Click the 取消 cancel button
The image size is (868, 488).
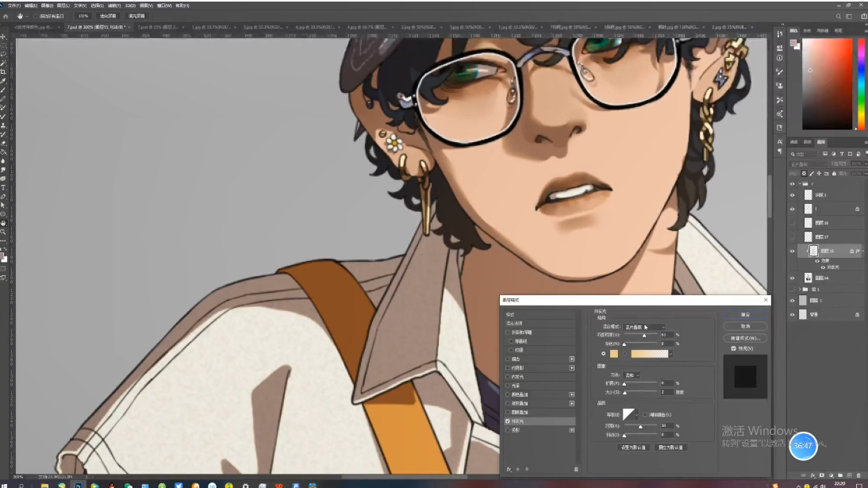pos(745,326)
